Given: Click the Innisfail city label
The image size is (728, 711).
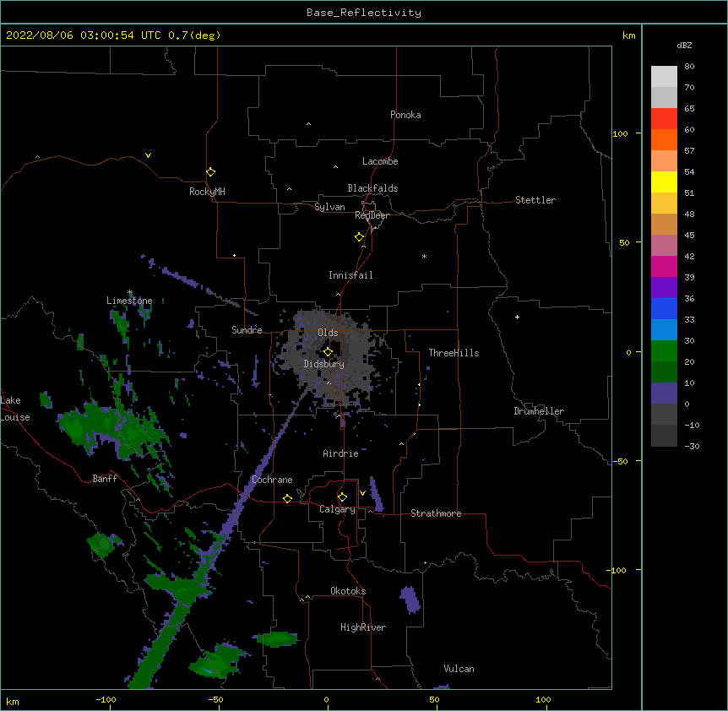Looking at the screenshot, I should tap(350, 275).
